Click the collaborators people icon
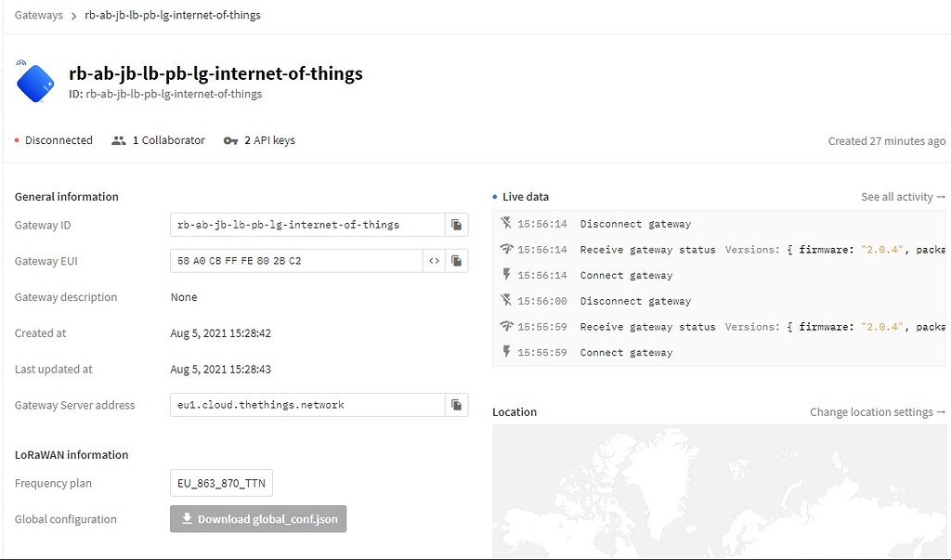The height and width of the screenshot is (560, 951). (118, 141)
